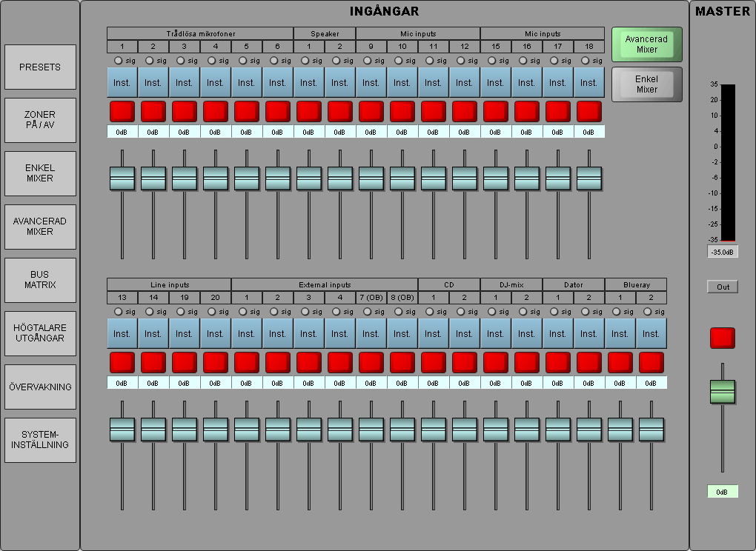Screen dimensions: 756x551
Task: Click the Inst. button for CD channel 1
Action: coord(434,334)
